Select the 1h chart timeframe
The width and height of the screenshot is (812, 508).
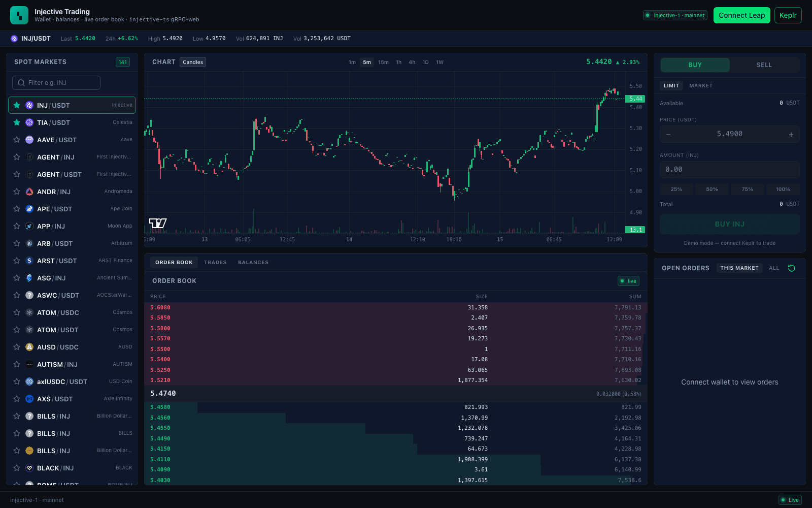tap(399, 62)
